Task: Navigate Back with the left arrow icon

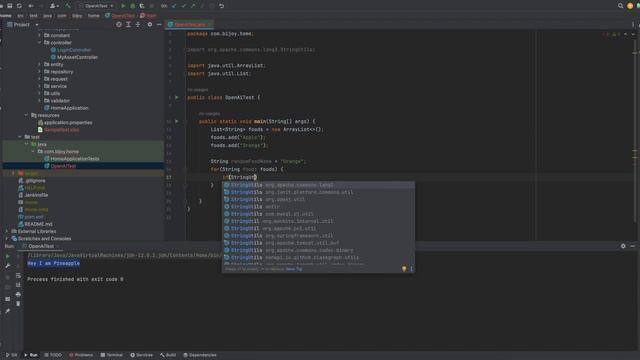Action: (x=31, y=6)
